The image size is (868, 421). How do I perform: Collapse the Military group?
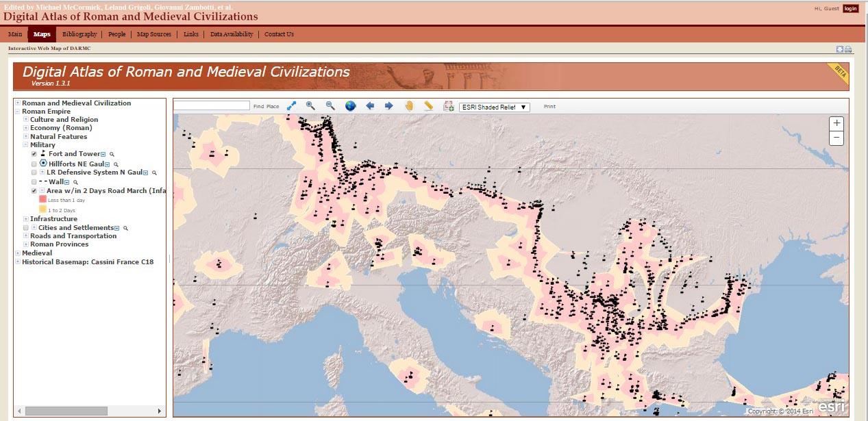(26, 145)
